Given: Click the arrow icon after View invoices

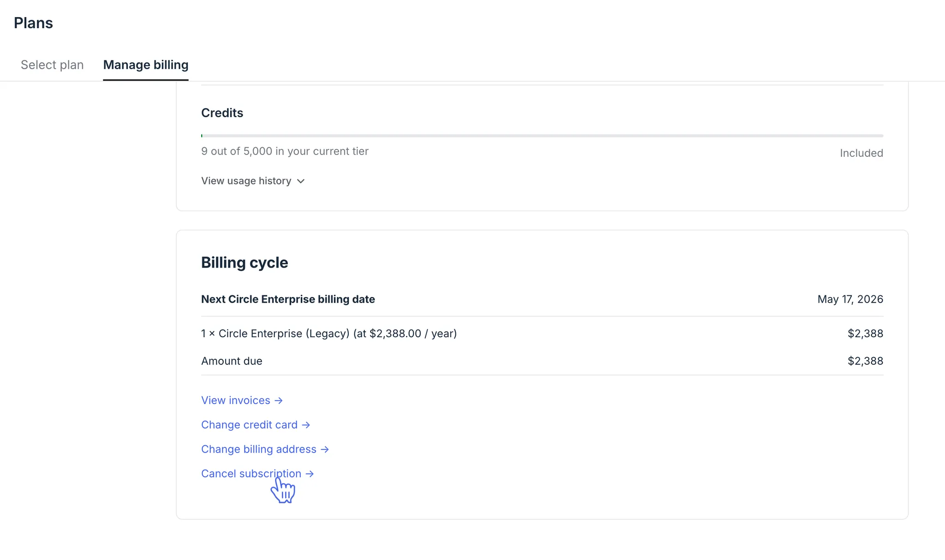Looking at the screenshot, I should tap(279, 400).
